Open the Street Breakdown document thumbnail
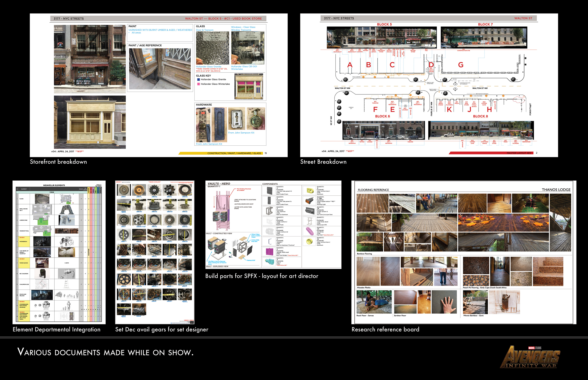Image resolution: width=588 pixels, height=380 pixels. point(429,85)
